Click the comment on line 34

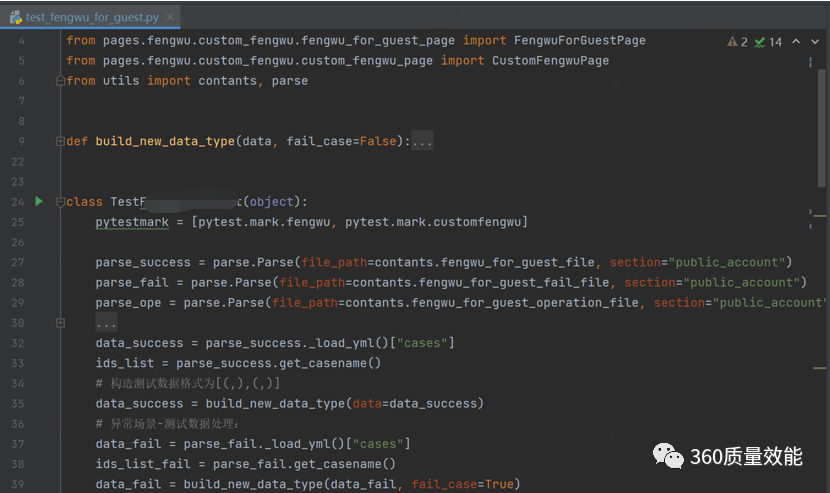188,383
